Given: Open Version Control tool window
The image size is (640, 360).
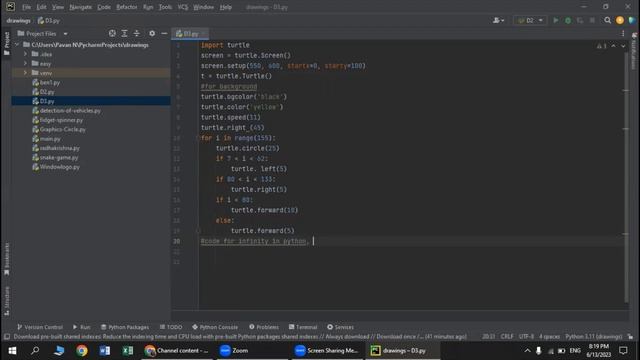Looking at the screenshot, I should point(40,327).
